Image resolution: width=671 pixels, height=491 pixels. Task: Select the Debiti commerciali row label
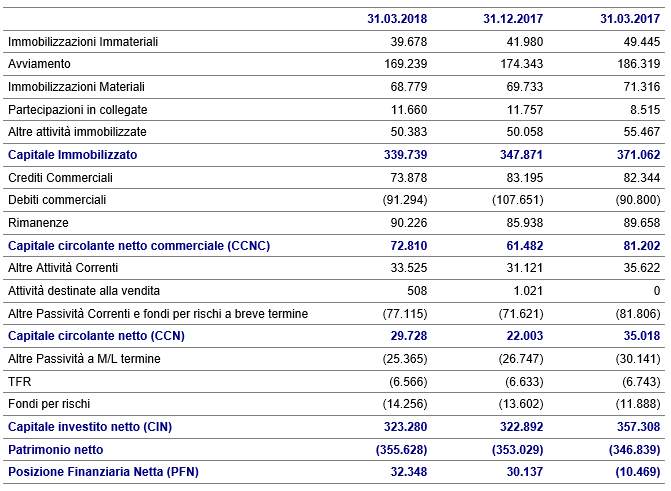click(x=57, y=200)
